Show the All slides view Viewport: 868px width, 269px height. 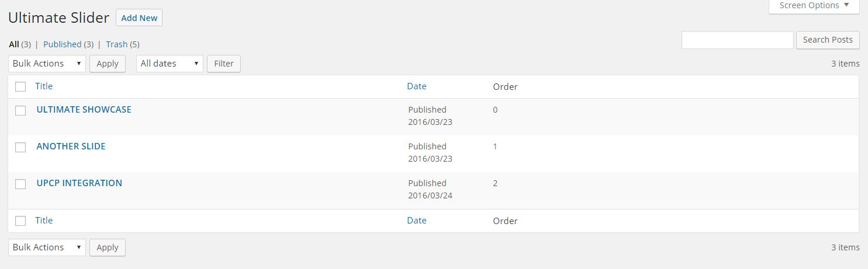pos(14,44)
